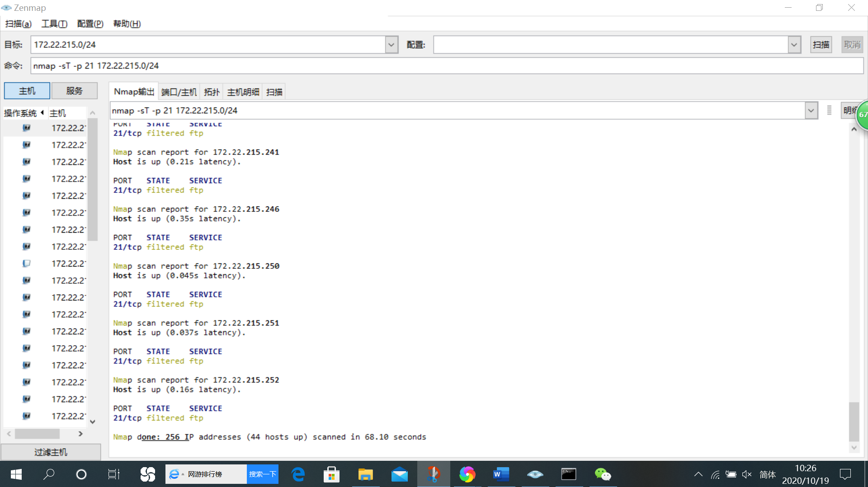Click the muted volume tray icon
Screen dimensions: 868x487
tap(747, 474)
